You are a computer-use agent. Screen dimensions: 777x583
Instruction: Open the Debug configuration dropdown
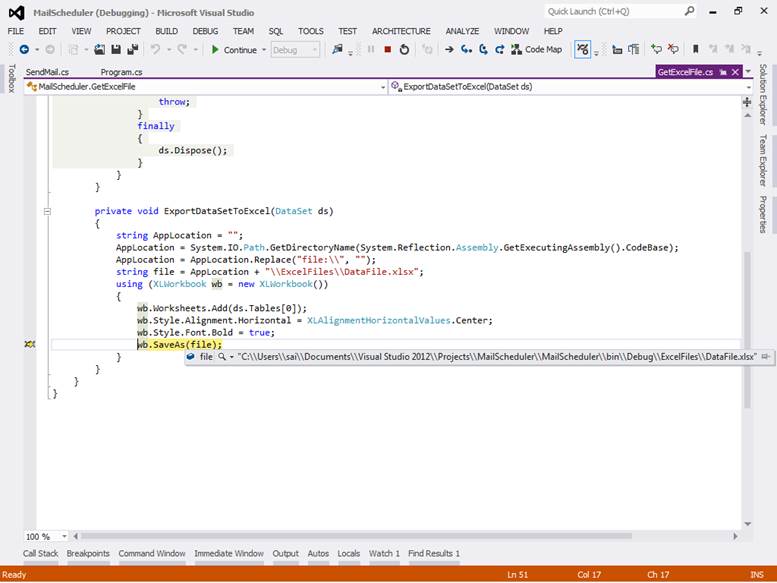(296, 49)
